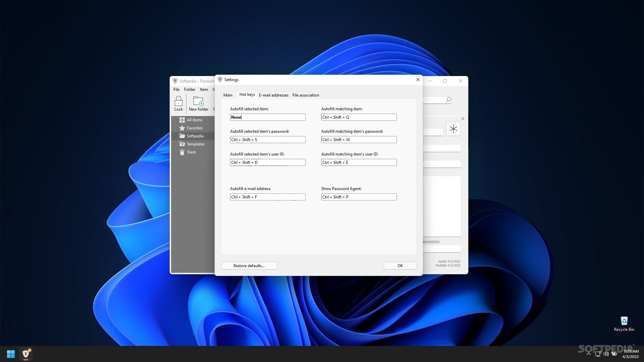Switch to the Main tab
Image resolution: width=644 pixels, height=362 pixels.
228,95
